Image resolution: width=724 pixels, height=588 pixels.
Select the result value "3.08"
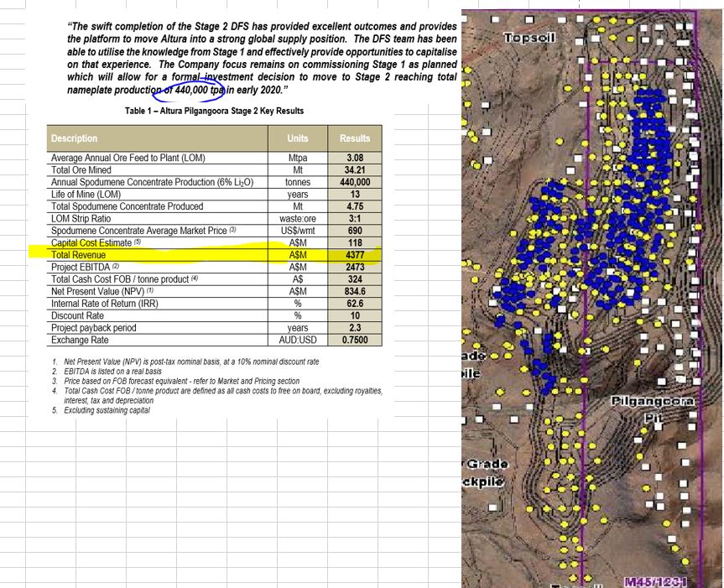355,158
